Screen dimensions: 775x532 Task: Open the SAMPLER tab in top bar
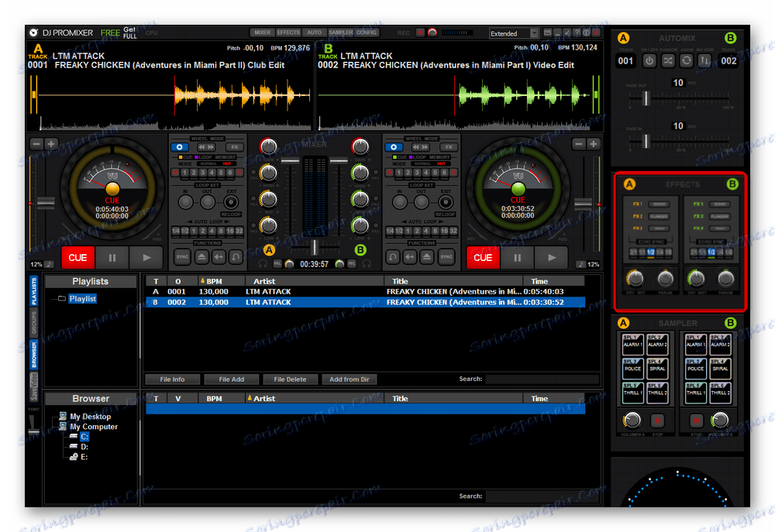pyautogui.click(x=340, y=33)
